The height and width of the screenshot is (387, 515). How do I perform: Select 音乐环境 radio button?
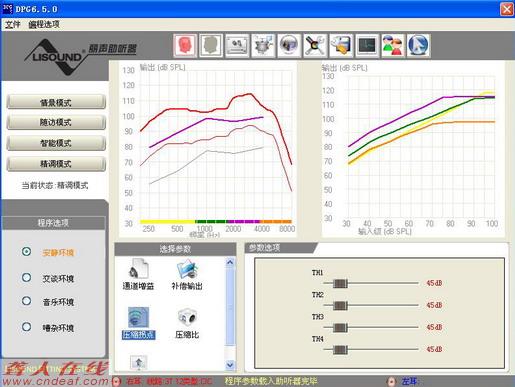pyautogui.click(x=27, y=301)
